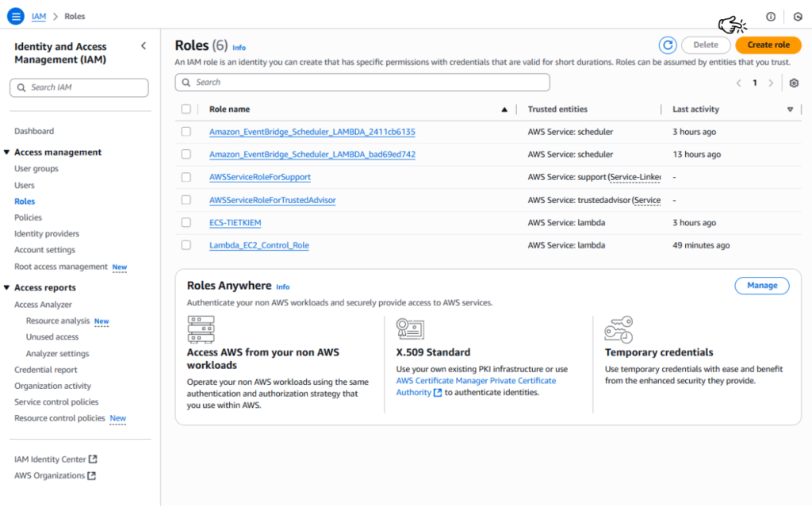Screen dimensions: 812x511
Task: Click the next page arrow in pagination
Action: coord(771,83)
